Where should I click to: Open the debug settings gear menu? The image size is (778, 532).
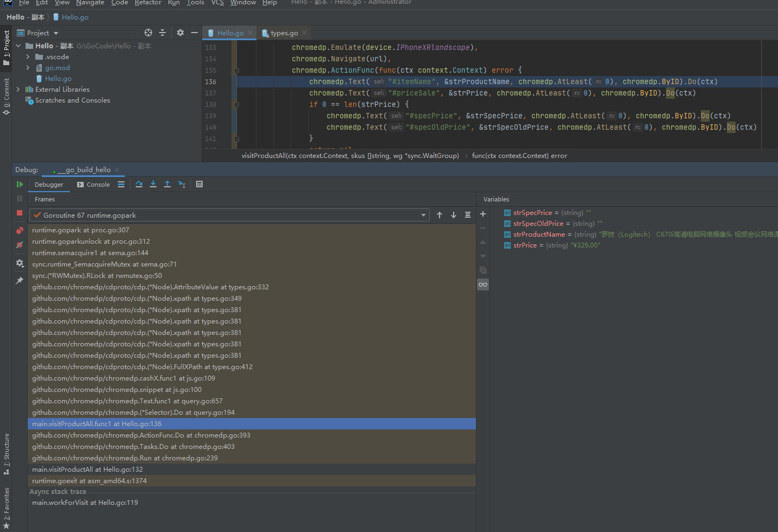(20, 263)
